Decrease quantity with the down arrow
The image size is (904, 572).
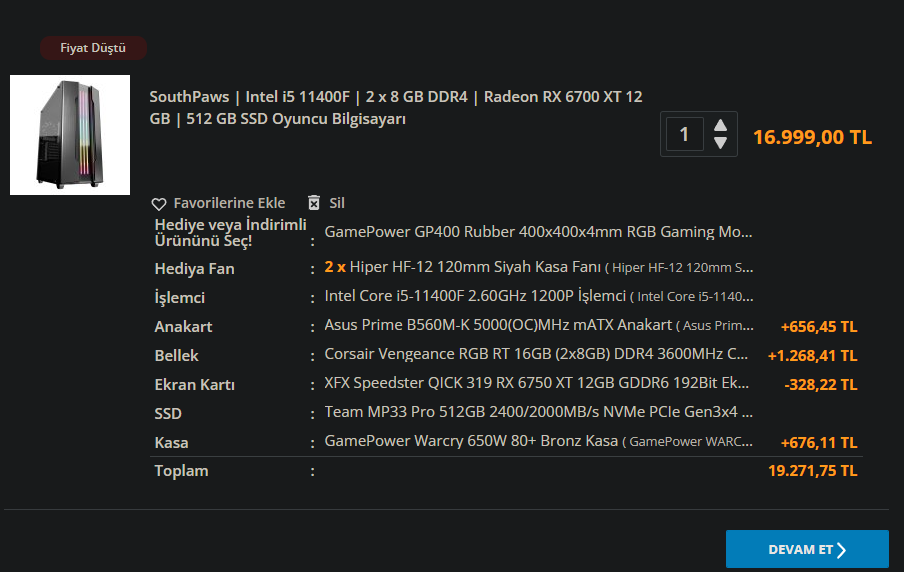(720, 142)
